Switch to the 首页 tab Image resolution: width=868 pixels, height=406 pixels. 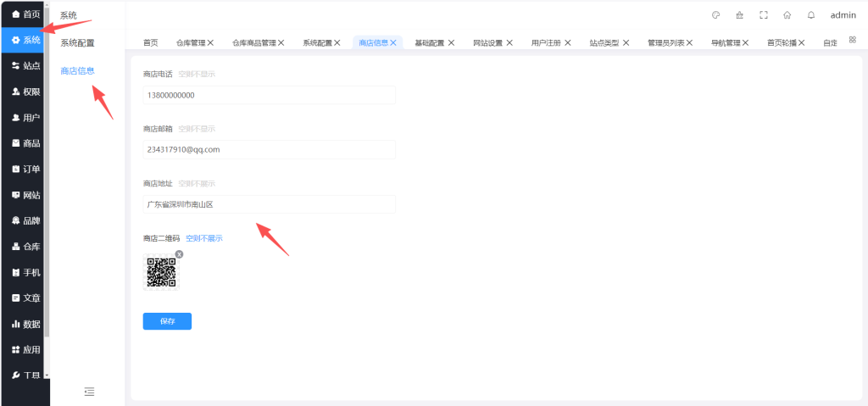151,42
